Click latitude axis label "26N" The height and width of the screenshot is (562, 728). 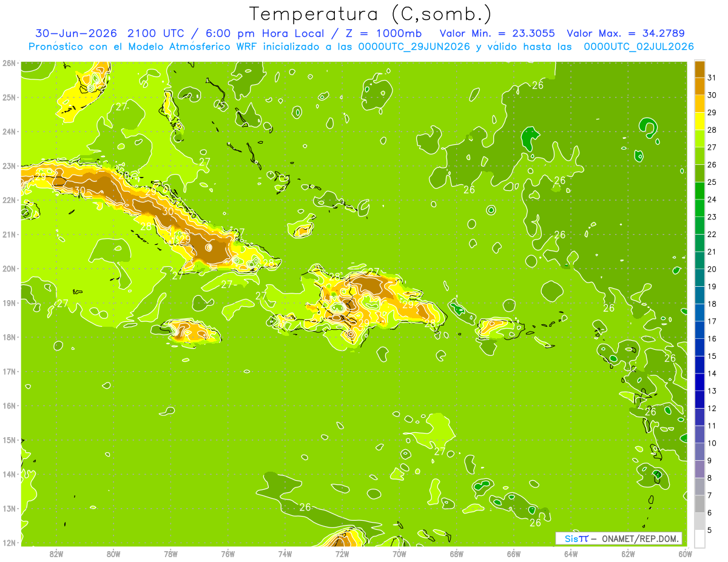9,63
